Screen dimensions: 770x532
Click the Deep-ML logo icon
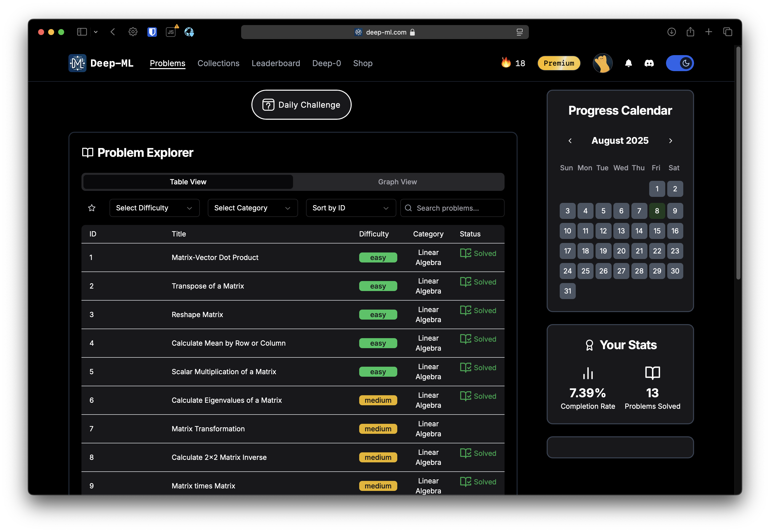tap(77, 63)
